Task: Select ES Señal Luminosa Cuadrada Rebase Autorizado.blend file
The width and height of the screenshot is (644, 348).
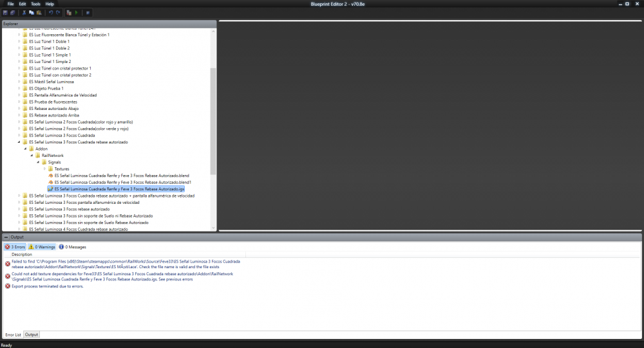Action: [x=122, y=176]
